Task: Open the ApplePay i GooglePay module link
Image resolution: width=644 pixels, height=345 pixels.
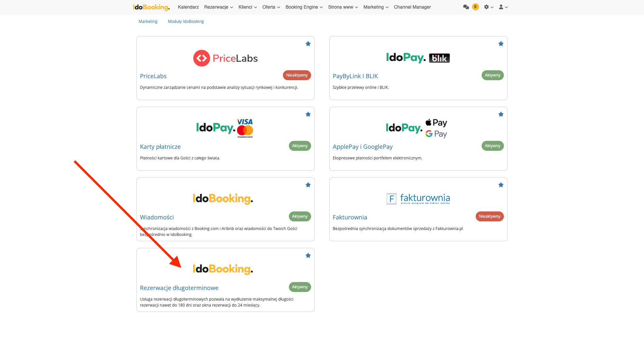Action: (x=363, y=147)
